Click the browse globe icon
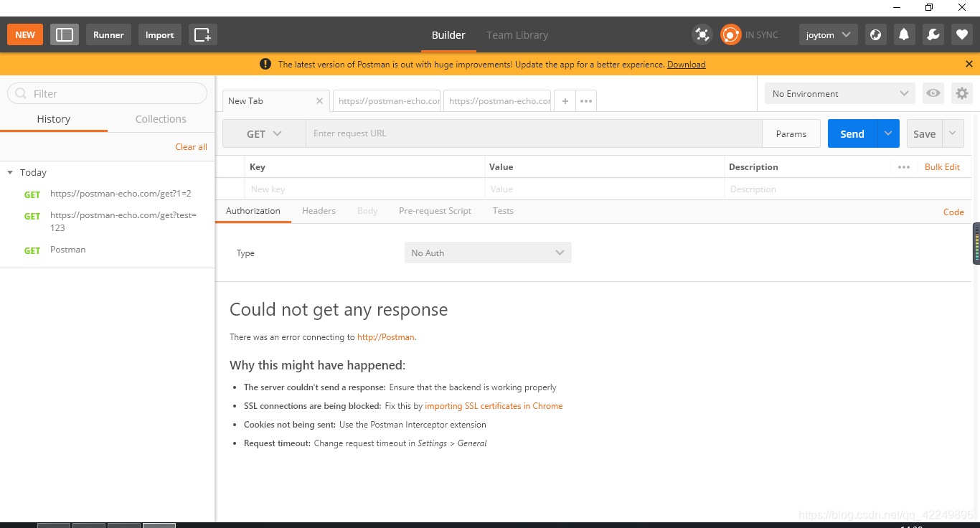 pyautogui.click(x=875, y=34)
